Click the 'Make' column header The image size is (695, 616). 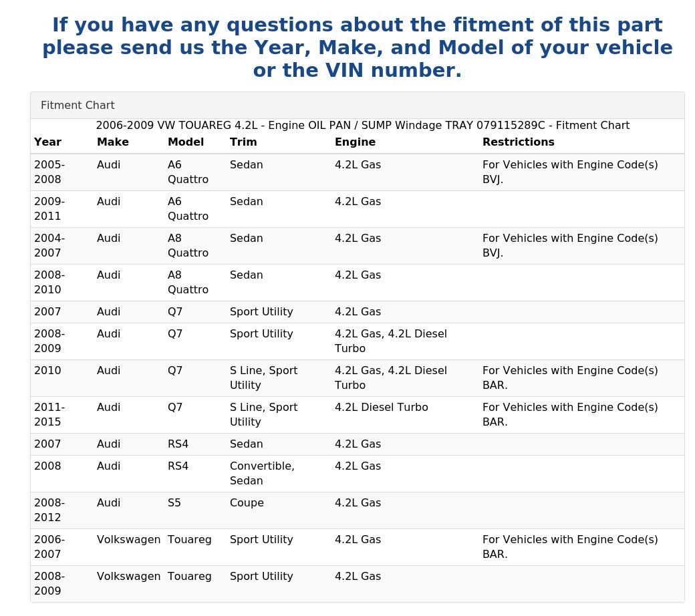tap(113, 142)
